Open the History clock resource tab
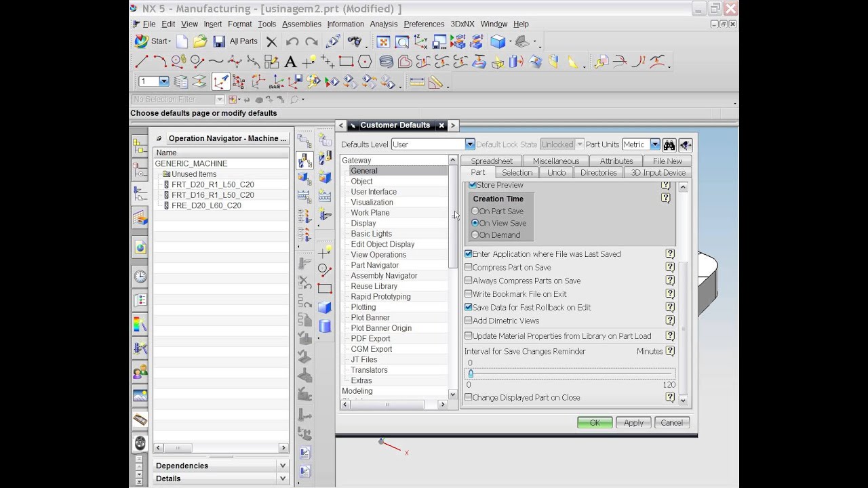This screenshot has width=868, height=488. pos(140,277)
